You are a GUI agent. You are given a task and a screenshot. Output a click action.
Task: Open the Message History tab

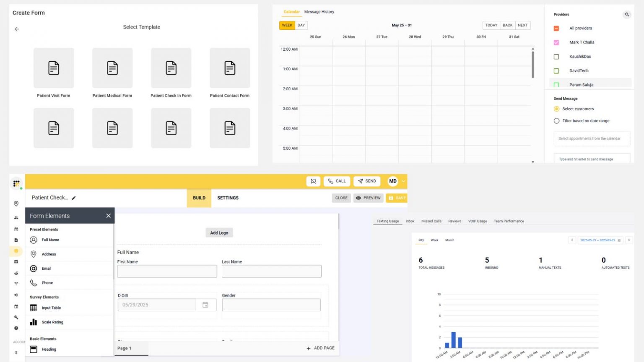(x=319, y=12)
